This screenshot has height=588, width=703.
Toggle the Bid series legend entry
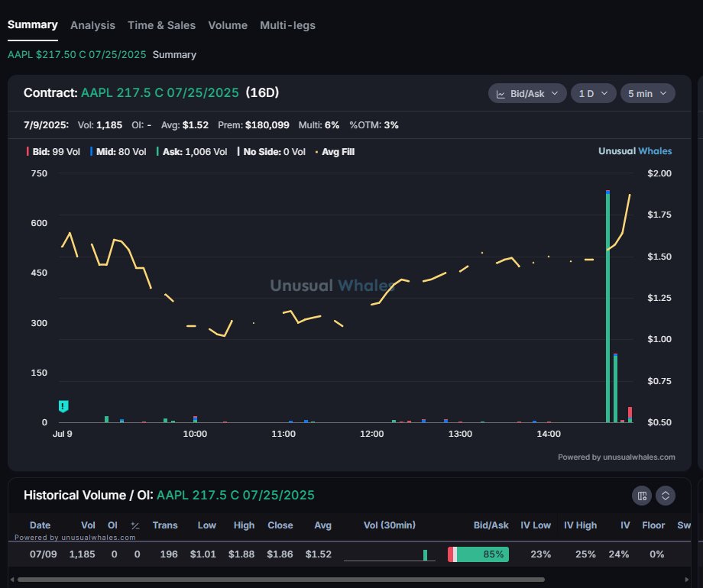[53, 152]
